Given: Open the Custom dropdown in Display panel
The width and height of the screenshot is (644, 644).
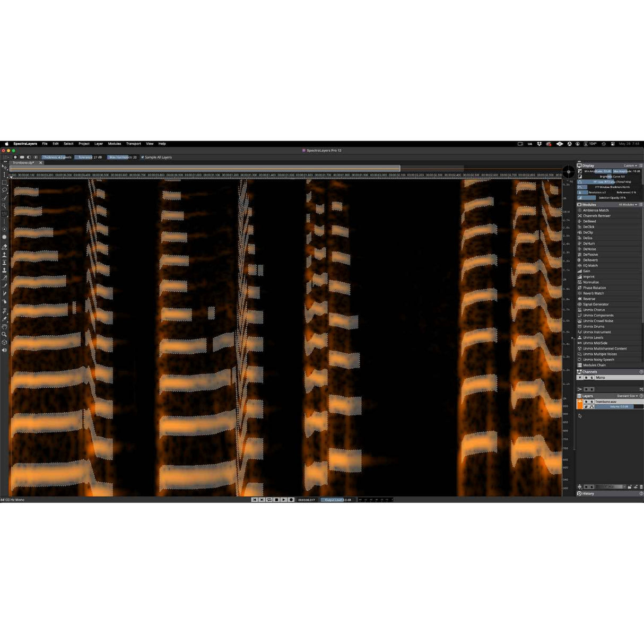Looking at the screenshot, I should (x=629, y=166).
